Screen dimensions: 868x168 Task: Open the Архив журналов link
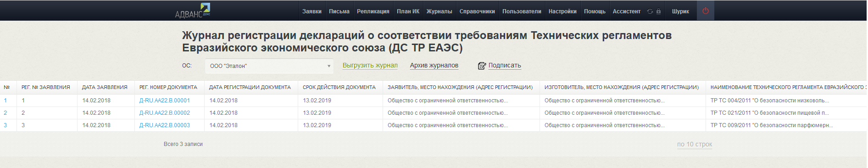[x=434, y=65]
